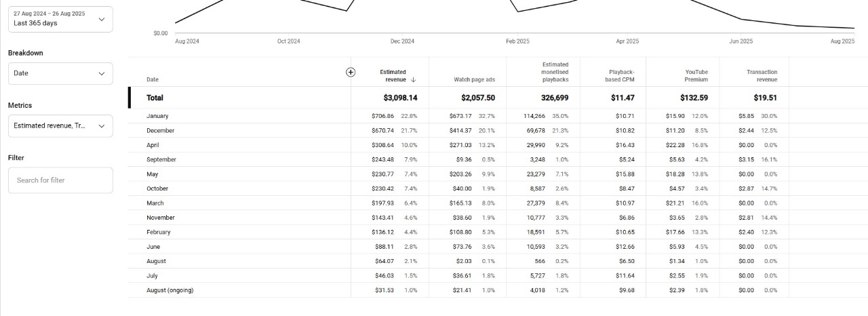868x316 pixels.
Task: Click the Search for filter field
Action: [x=60, y=180]
